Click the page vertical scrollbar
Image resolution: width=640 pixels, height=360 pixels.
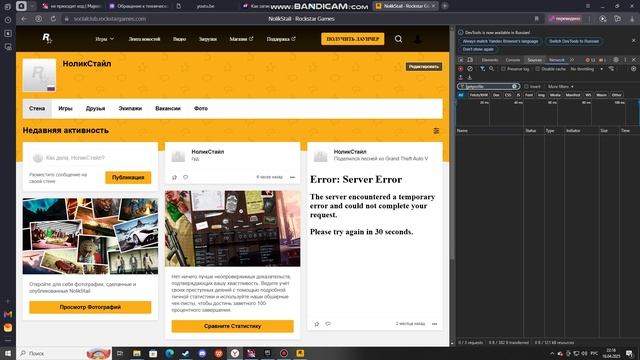(x=452, y=143)
